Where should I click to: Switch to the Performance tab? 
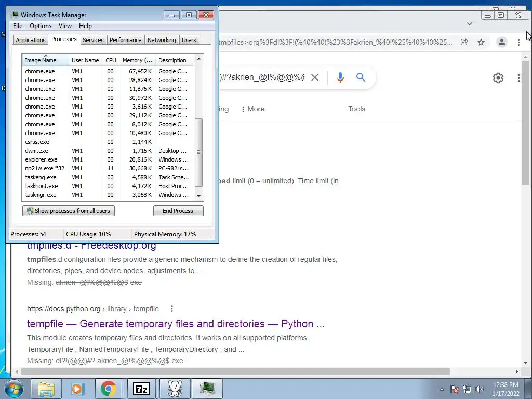126,40
